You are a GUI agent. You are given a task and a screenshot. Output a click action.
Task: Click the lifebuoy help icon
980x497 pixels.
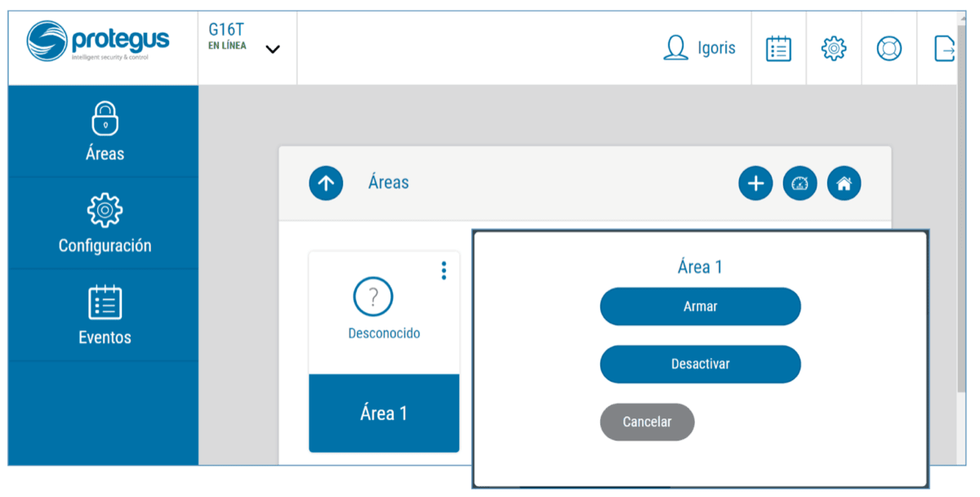(x=889, y=48)
